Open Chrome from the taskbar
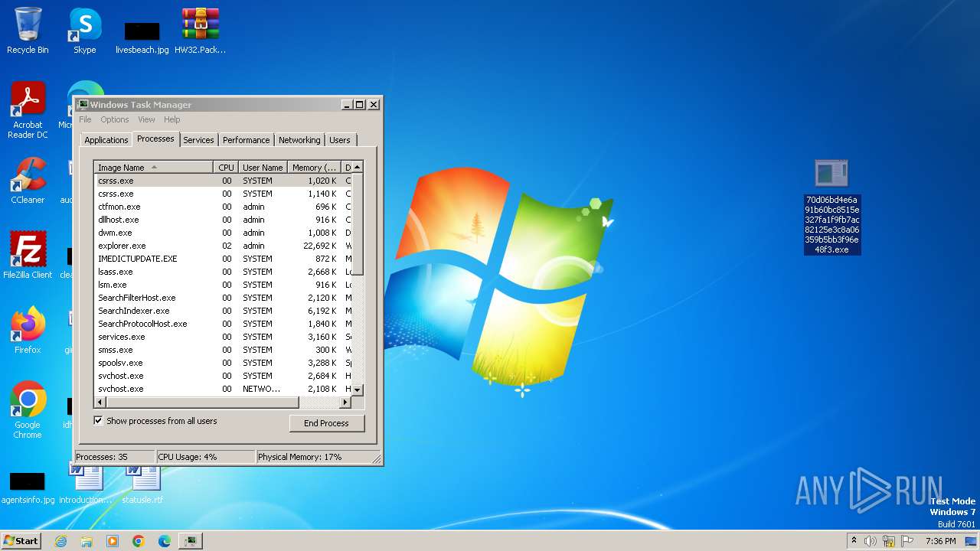The width and height of the screenshot is (980, 551). (139, 541)
